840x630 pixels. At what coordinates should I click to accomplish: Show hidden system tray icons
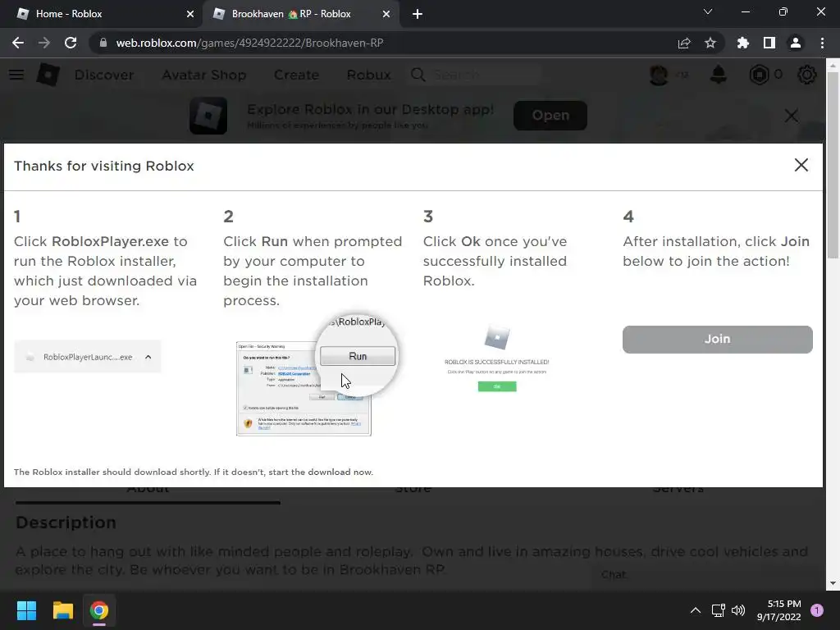696,610
